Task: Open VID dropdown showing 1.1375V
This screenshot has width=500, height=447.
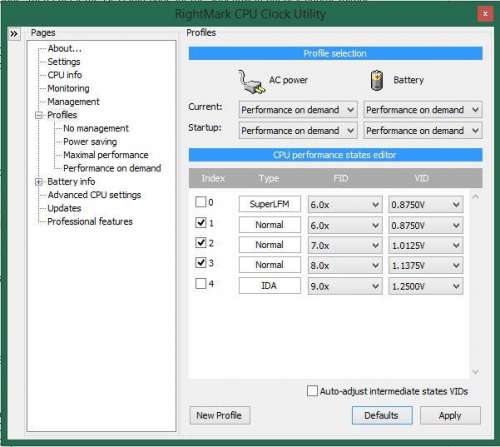Action: click(x=426, y=266)
